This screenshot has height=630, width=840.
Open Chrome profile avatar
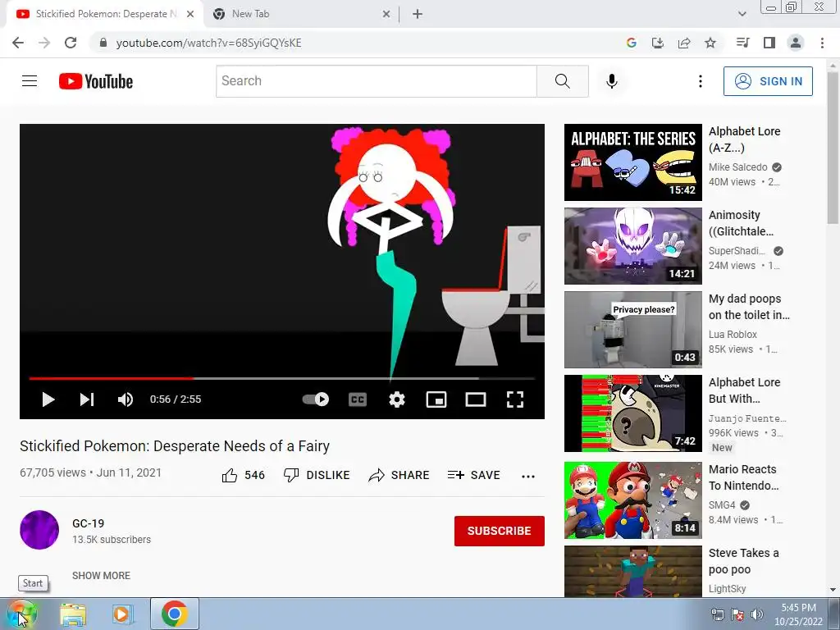click(796, 43)
